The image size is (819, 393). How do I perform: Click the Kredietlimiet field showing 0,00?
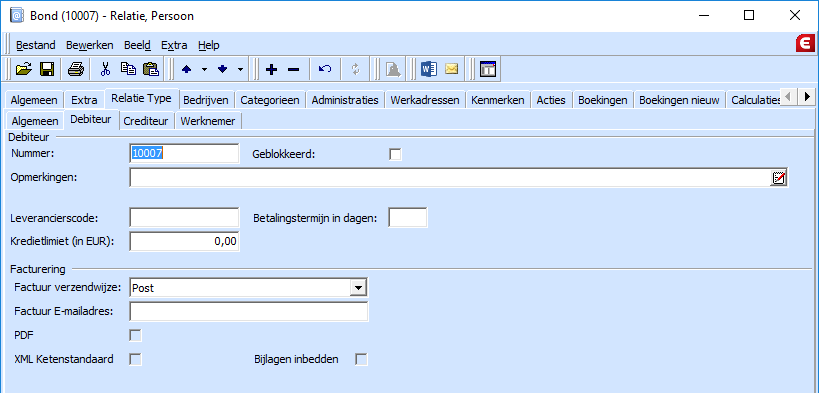click(x=184, y=241)
